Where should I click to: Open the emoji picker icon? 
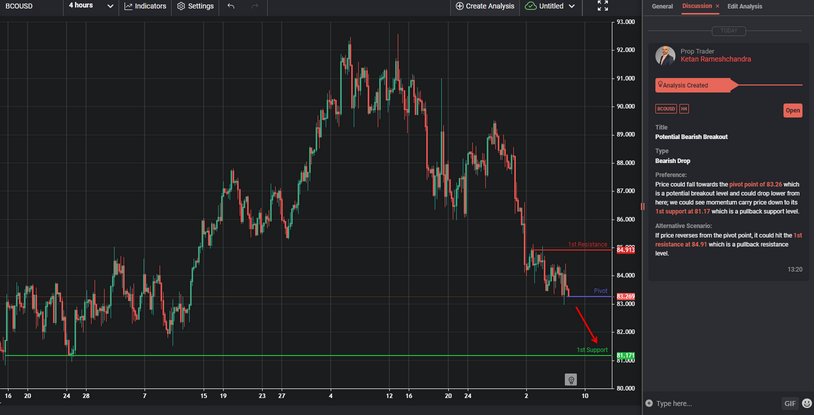[807, 403]
